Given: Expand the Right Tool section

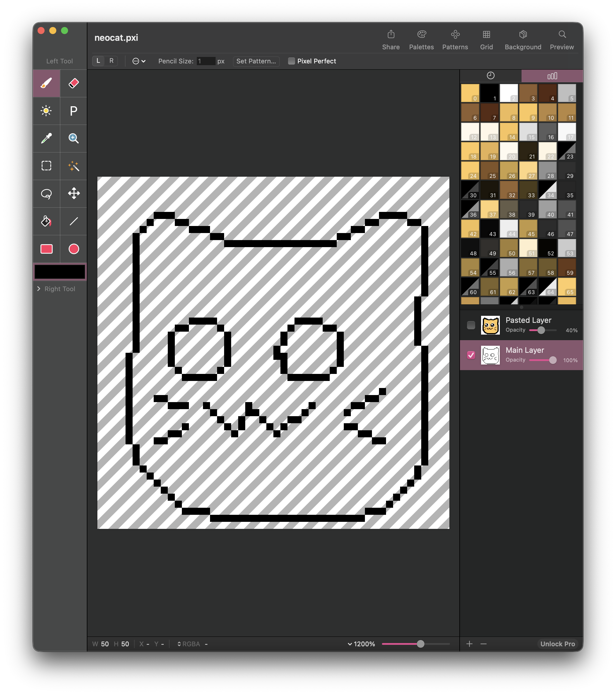Looking at the screenshot, I should [39, 289].
